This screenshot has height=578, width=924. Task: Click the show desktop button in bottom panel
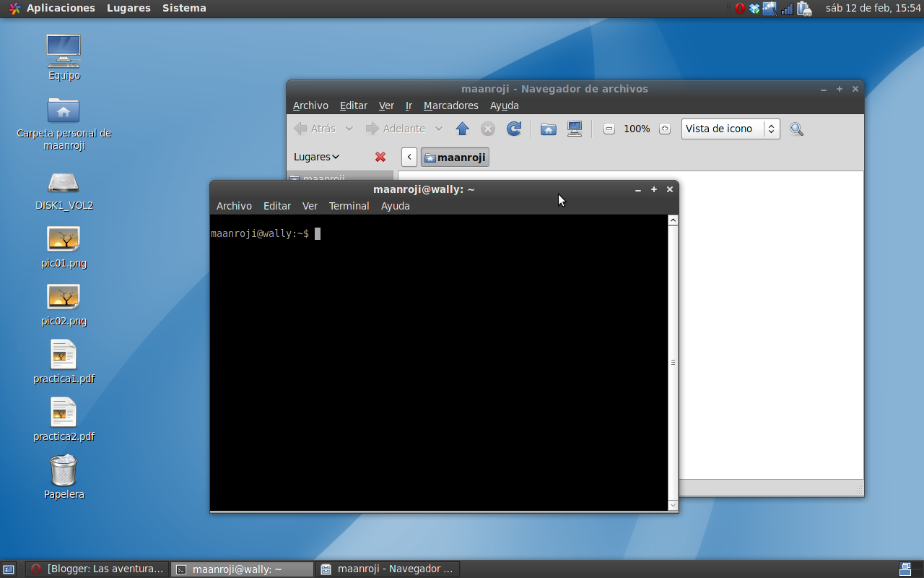click(x=9, y=569)
